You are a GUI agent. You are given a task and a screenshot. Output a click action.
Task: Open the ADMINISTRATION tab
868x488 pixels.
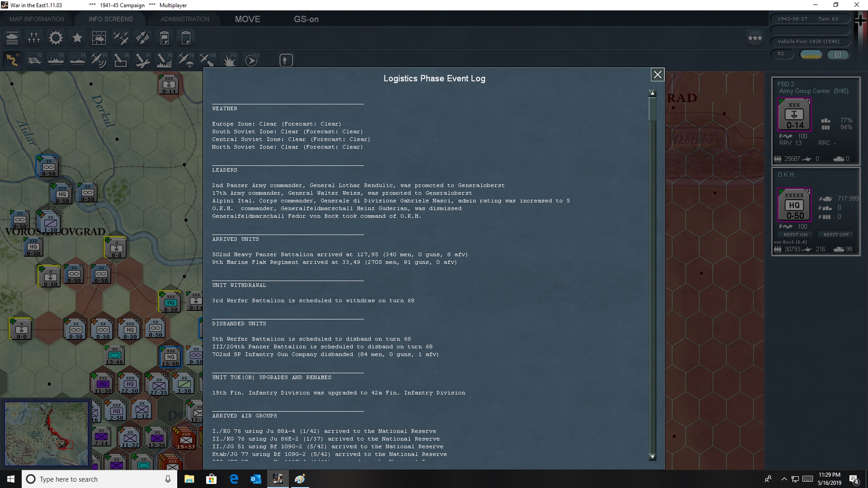point(185,19)
